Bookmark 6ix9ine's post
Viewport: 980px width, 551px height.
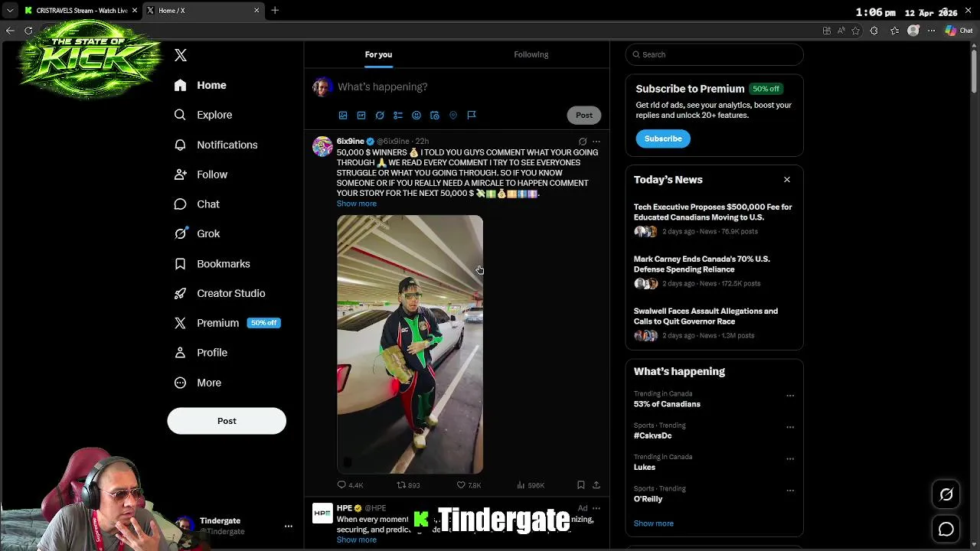tap(581, 485)
